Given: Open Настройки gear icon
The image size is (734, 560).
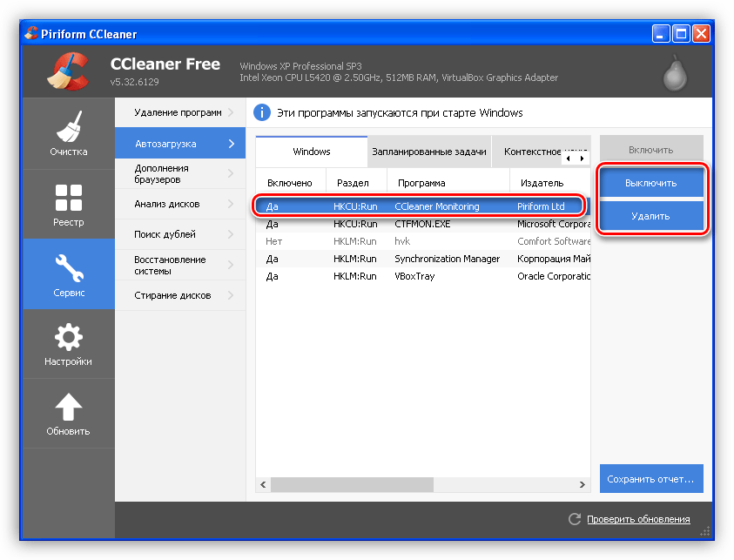Looking at the screenshot, I should point(68,337).
